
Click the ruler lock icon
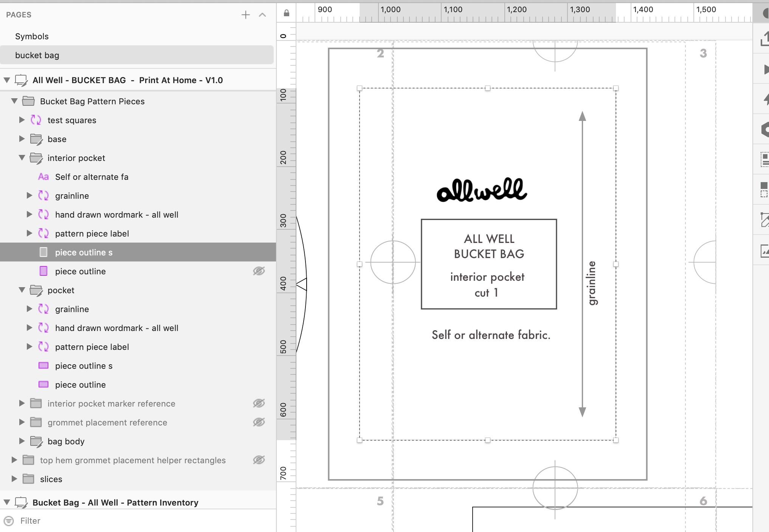click(x=287, y=14)
